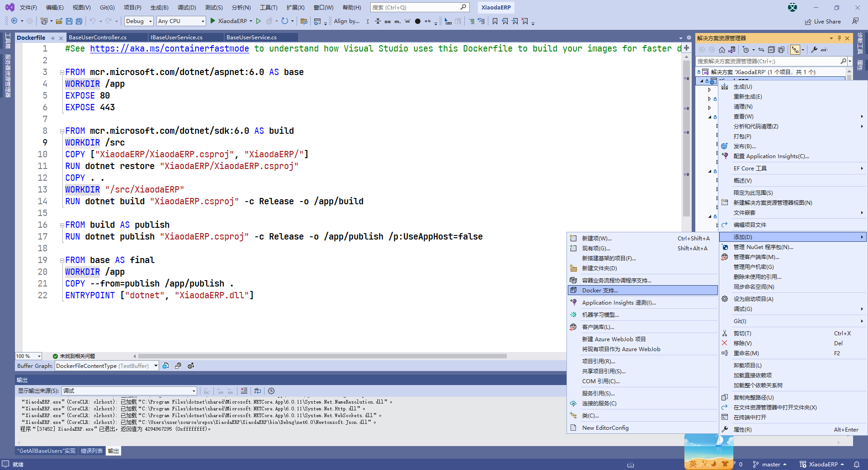Open the 显示输出来源 source dropdown
Viewport: 868px width, 470px height.
(x=129, y=391)
